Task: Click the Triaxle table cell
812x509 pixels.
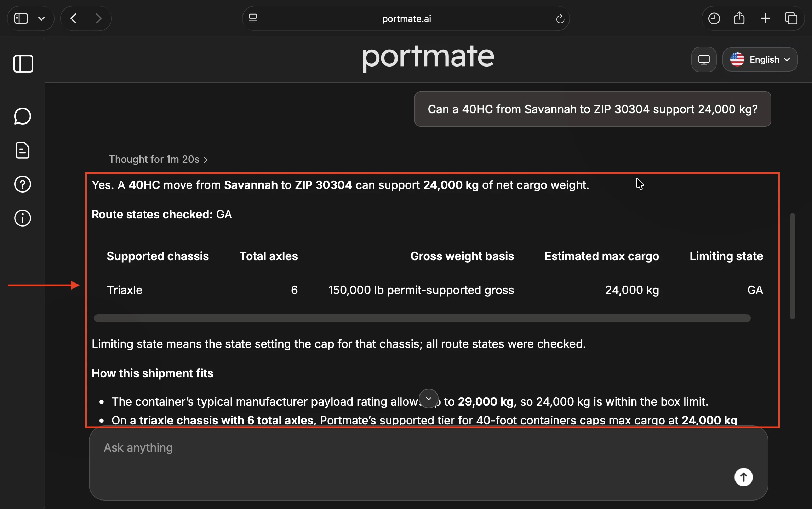Action: point(125,290)
